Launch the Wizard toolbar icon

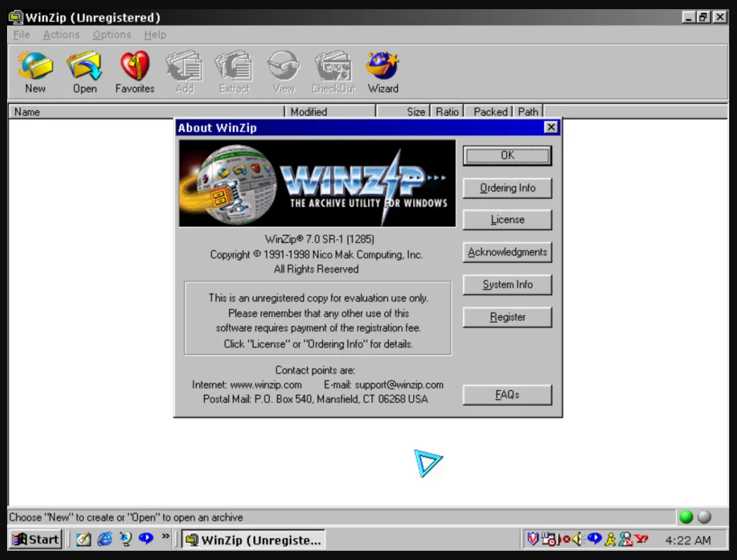[x=383, y=71]
